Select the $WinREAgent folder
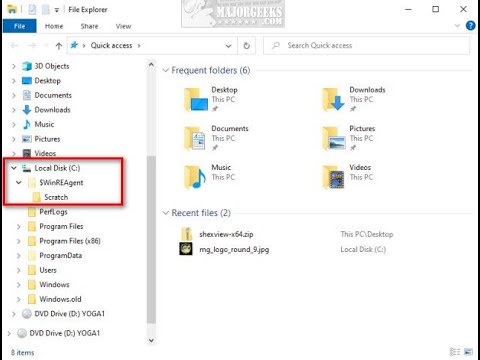 point(61,183)
